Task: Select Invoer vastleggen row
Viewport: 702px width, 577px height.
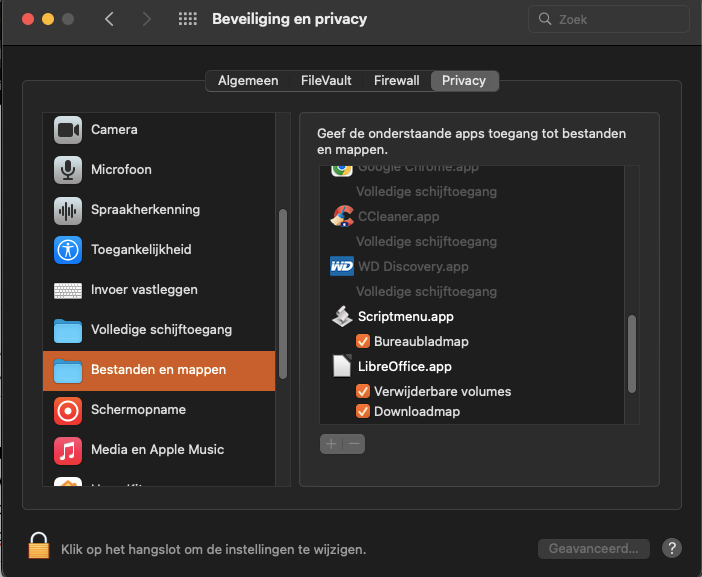Action: coord(159,290)
